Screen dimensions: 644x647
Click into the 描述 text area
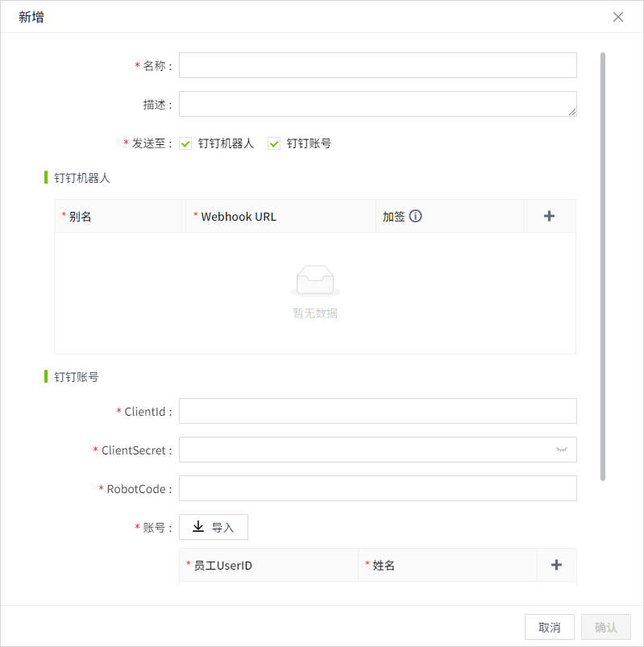[377, 104]
